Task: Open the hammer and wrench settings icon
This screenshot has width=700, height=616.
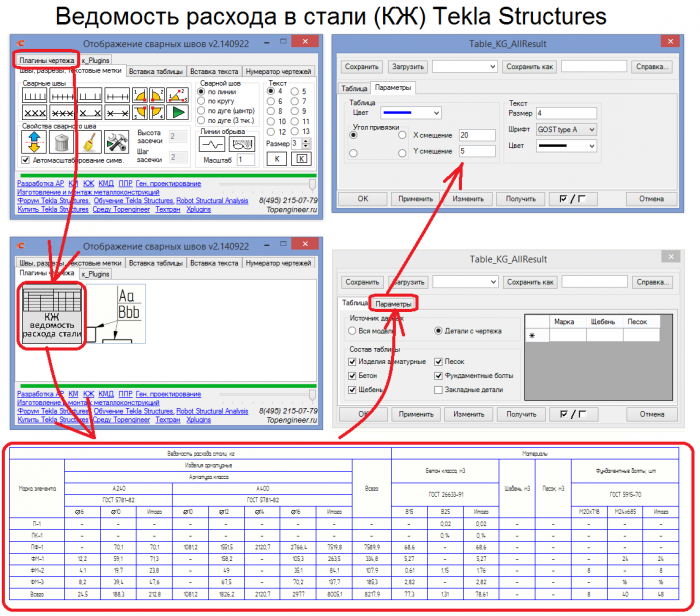Action: (117, 142)
